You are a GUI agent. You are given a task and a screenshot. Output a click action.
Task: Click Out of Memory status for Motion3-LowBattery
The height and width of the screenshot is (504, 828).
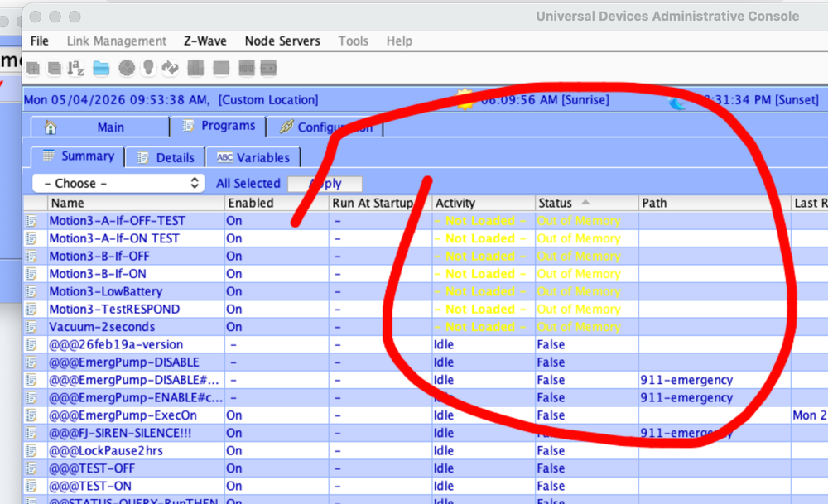579,291
